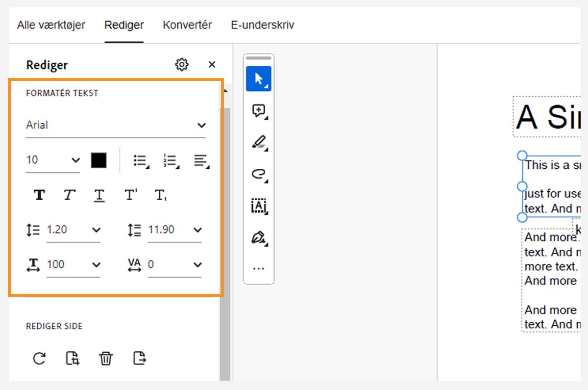Click the add comment tool

[x=258, y=111]
